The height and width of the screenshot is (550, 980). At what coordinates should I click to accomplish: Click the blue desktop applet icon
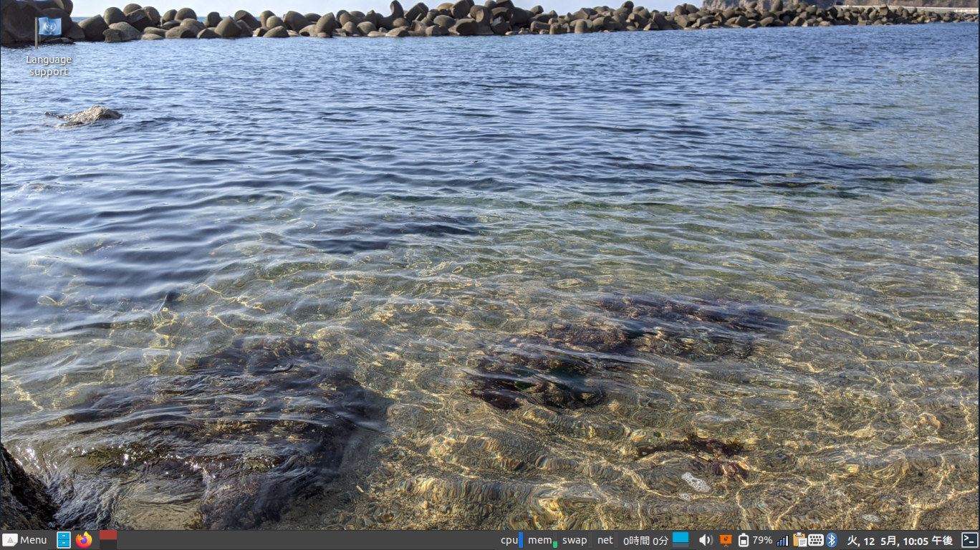pyautogui.click(x=681, y=539)
